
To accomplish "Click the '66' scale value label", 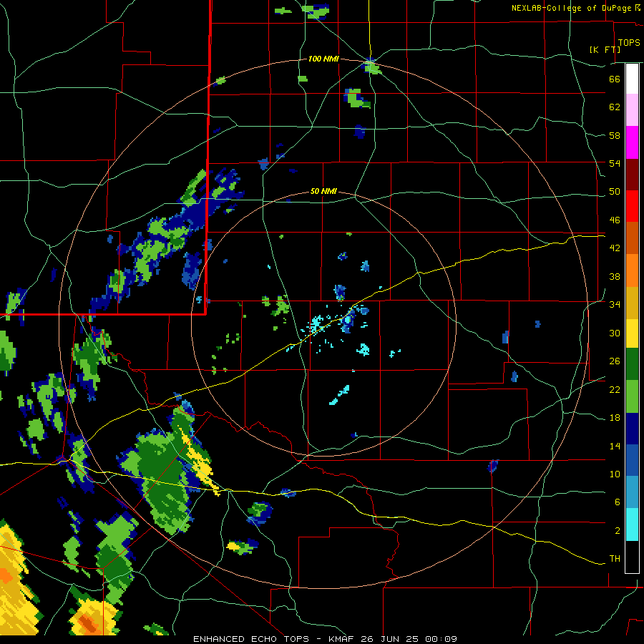I will coord(615,79).
